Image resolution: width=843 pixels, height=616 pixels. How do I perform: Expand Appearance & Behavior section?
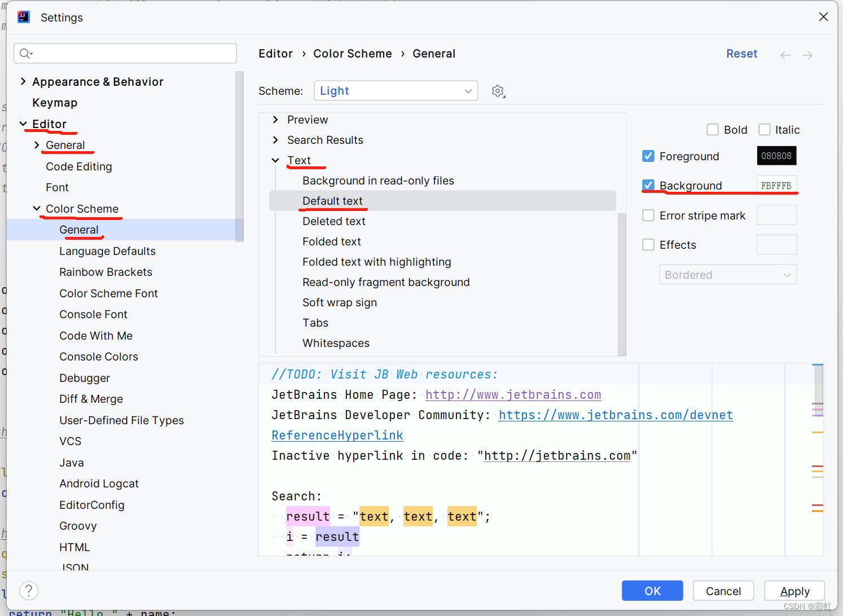coord(23,82)
